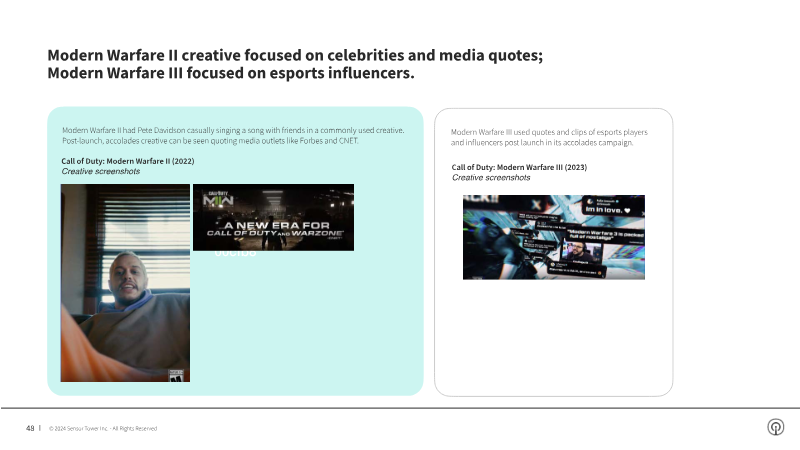Select the Pete Davidson vertical creative screenshot
The height and width of the screenshot is (450, 800).
[125, 283]
